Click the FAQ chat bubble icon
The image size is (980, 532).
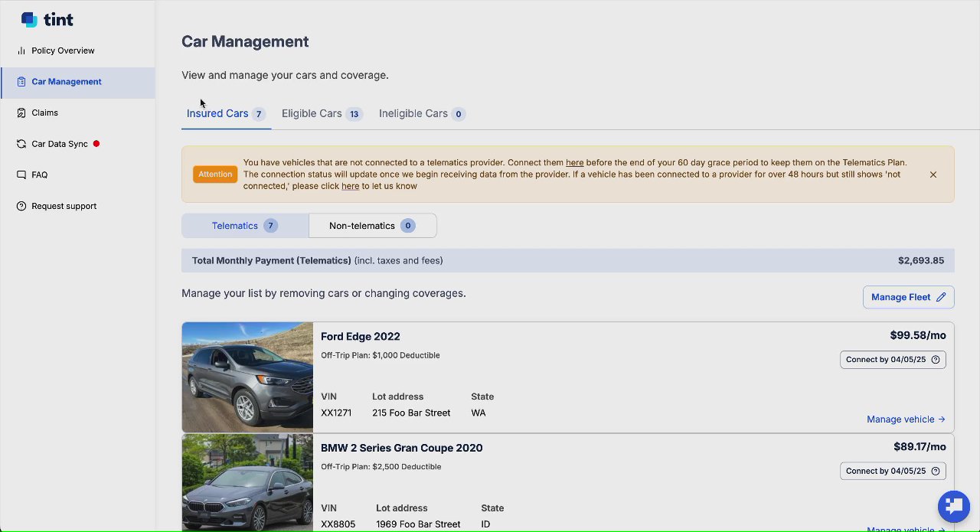click(21, 175)
